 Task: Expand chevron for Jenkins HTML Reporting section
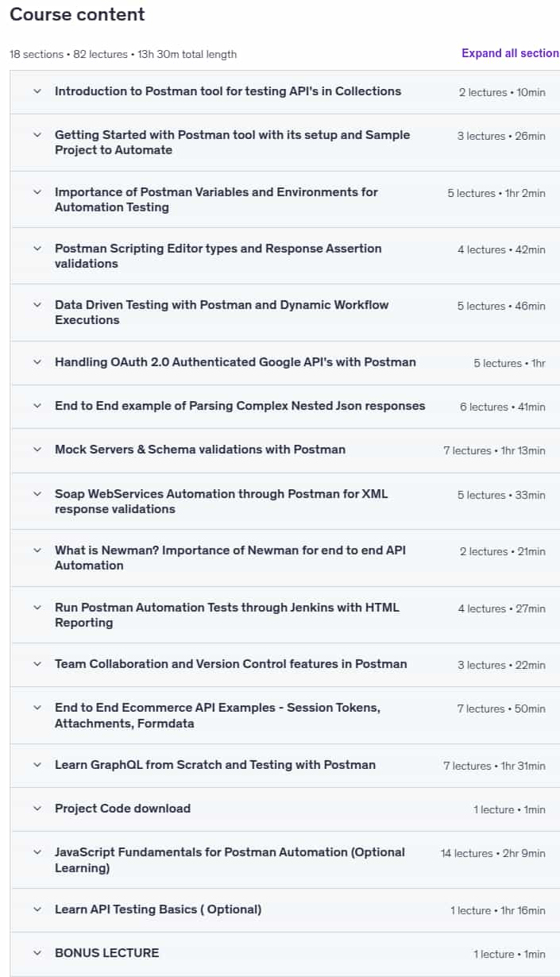point(37,608)
